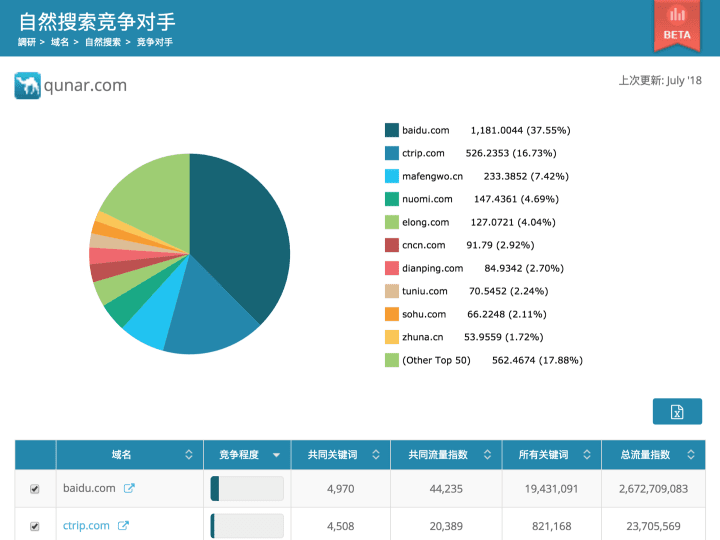Click the baidu.com legend color swatch
Screen dimensions: 720x540
(392, 130)
